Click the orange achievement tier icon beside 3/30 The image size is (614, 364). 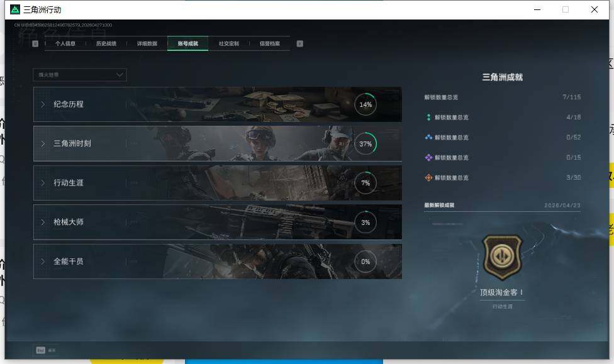(428, 178)
